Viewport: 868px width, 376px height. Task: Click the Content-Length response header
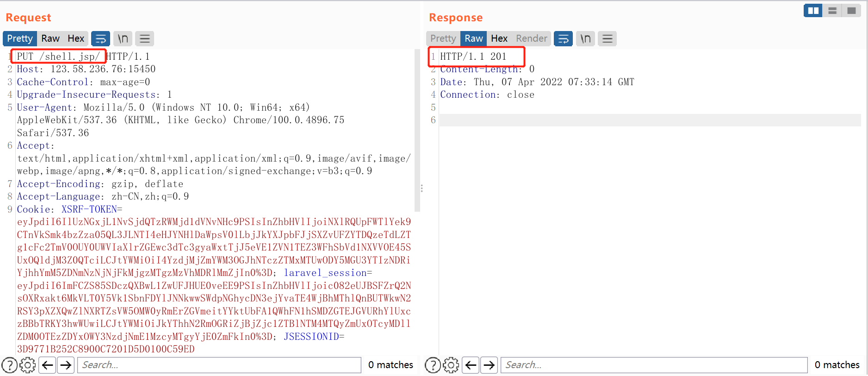click(x=487, y=69)
